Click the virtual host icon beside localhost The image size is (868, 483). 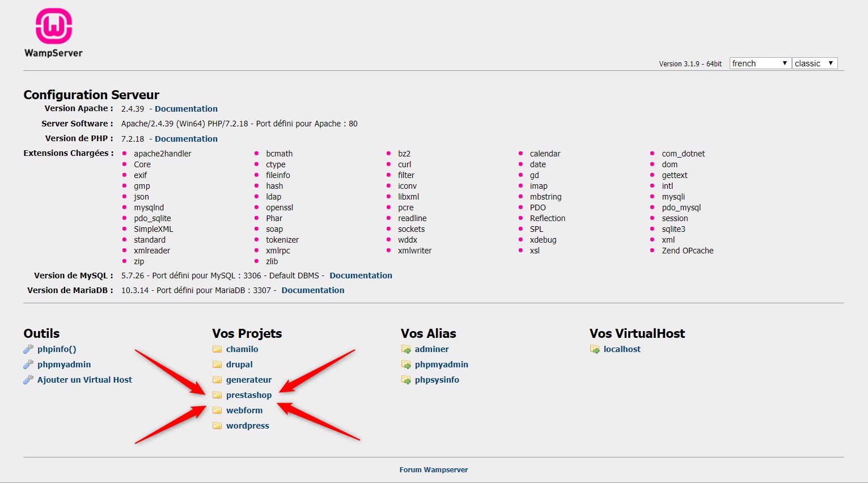pyautogui.click(x=595, y=349)
